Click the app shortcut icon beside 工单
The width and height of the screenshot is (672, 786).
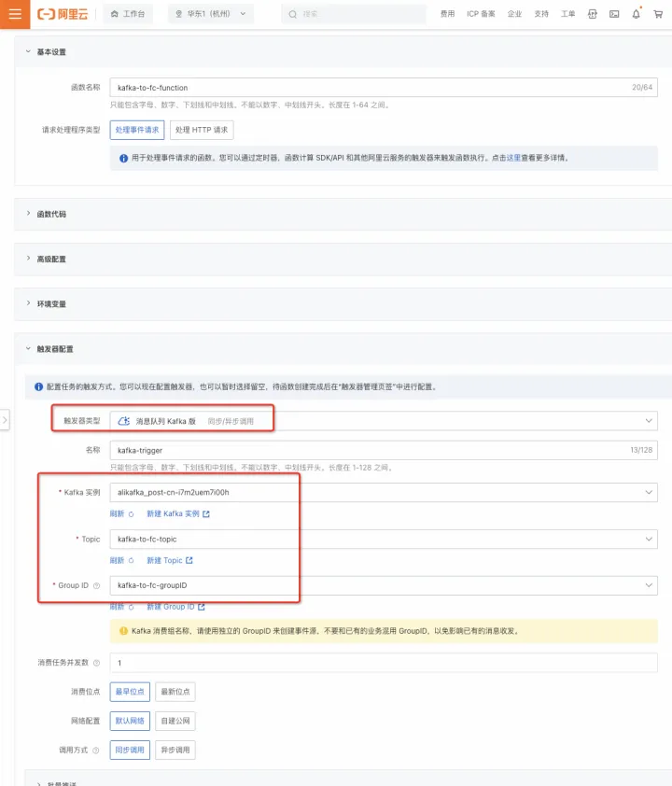pos(593,14)
